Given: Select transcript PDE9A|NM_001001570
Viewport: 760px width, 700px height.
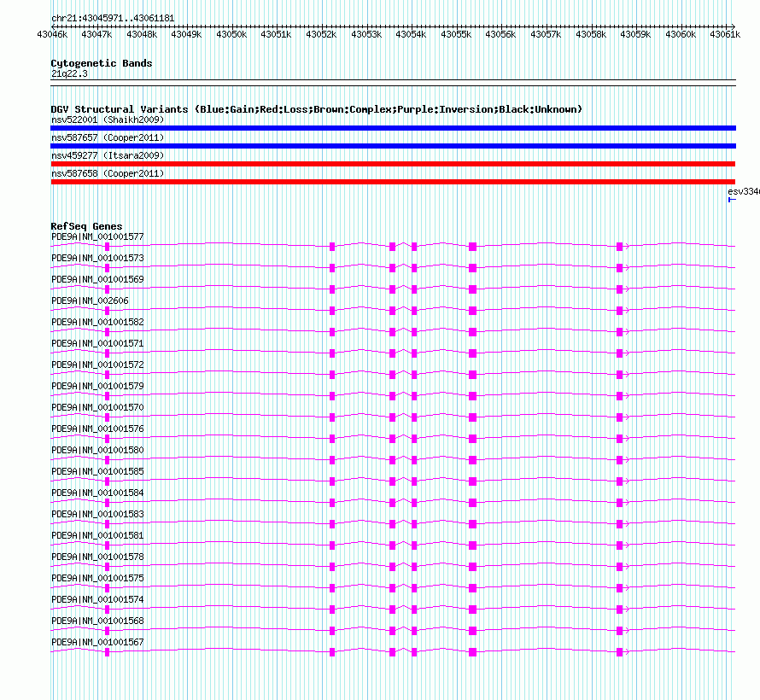Looking at the screenshot, I should (97, 407).
